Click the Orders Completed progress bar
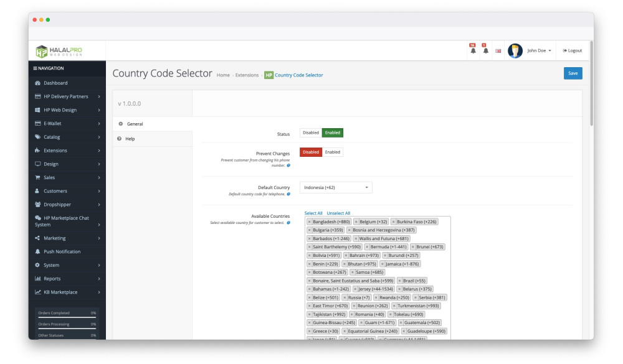This screenshot has height=364, width=623. click(x=67, y=317)
